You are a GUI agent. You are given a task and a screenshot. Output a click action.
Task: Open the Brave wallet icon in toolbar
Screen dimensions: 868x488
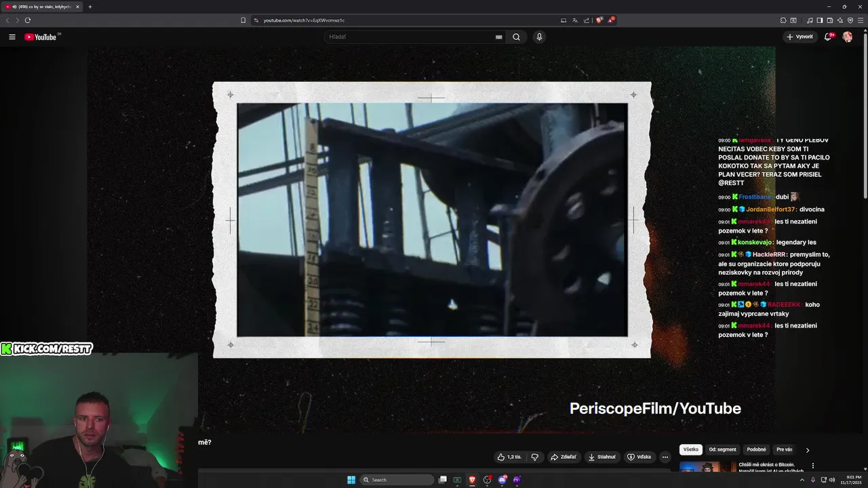830,20
